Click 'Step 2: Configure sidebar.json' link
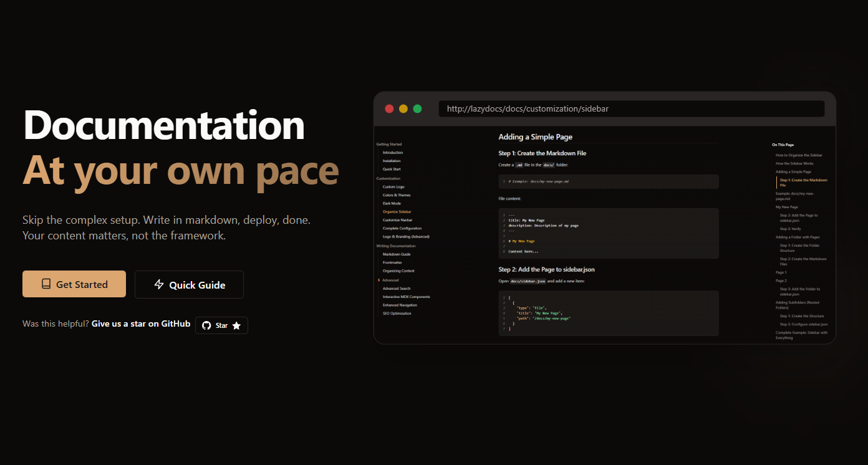Viewport: 868px width, 465px height. point(804,324)
